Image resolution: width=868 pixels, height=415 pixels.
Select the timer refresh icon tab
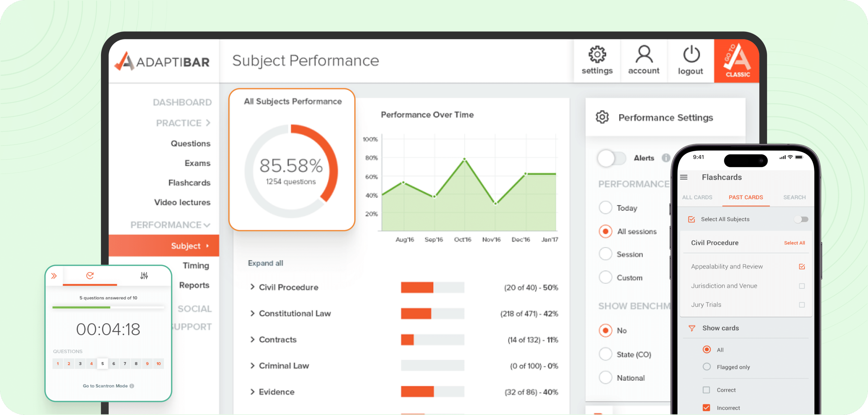point(90,276)
